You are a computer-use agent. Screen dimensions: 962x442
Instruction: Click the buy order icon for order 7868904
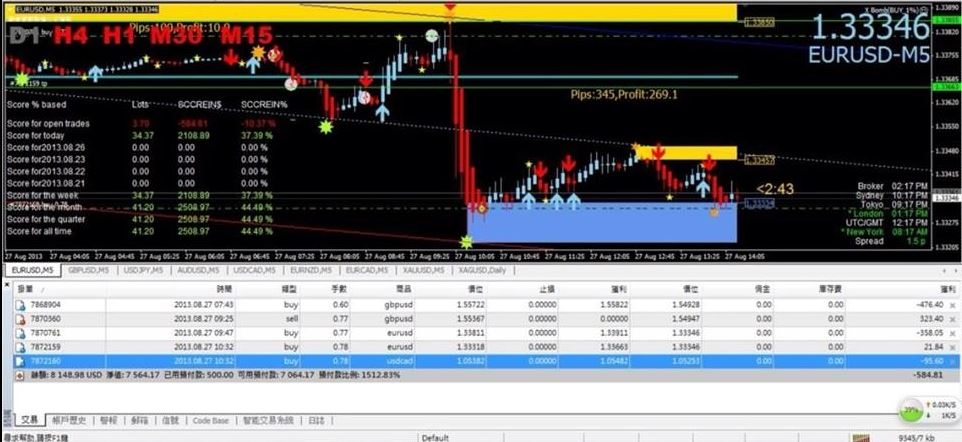pyautogui.click(x=20, y=304)
